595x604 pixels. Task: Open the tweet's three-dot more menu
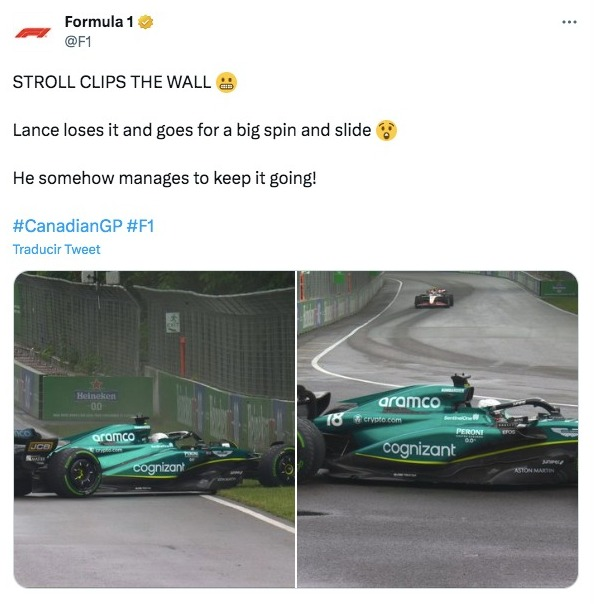(x=569, y=22)
